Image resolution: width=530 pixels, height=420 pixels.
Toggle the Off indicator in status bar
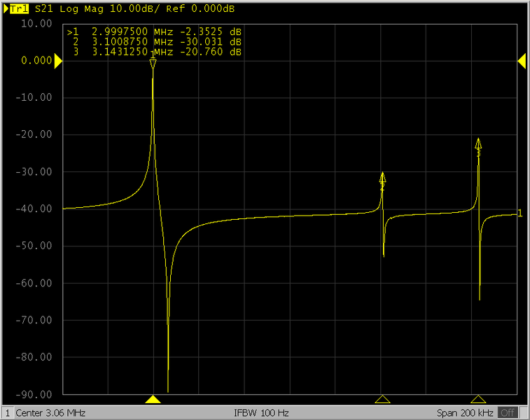coord(507,413)
